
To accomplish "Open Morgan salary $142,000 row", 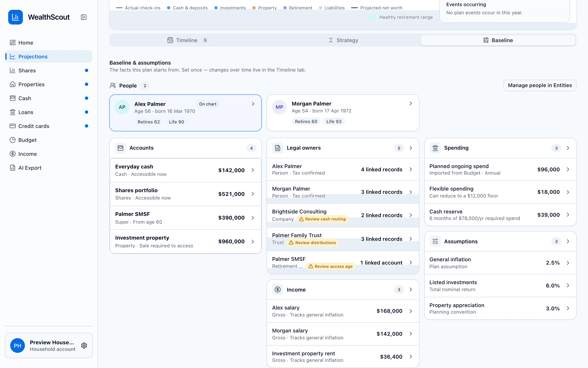I will 343,334.
